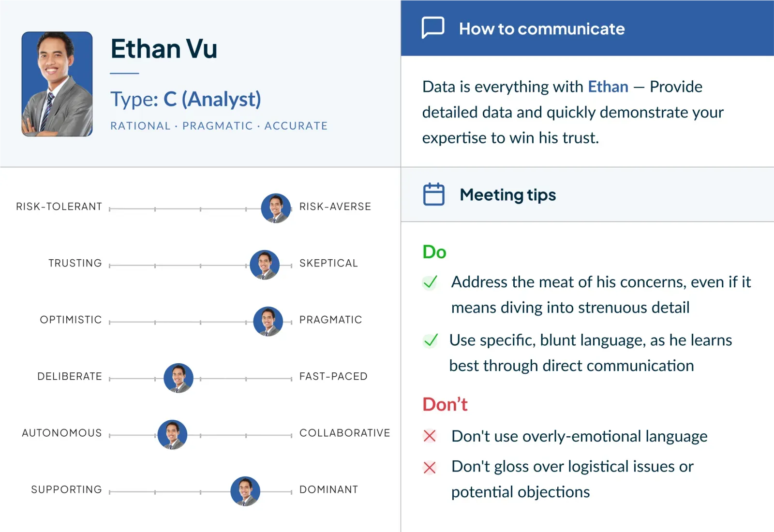Click the avatar marker on Risk-Averse slider

[x=276, y=208]
